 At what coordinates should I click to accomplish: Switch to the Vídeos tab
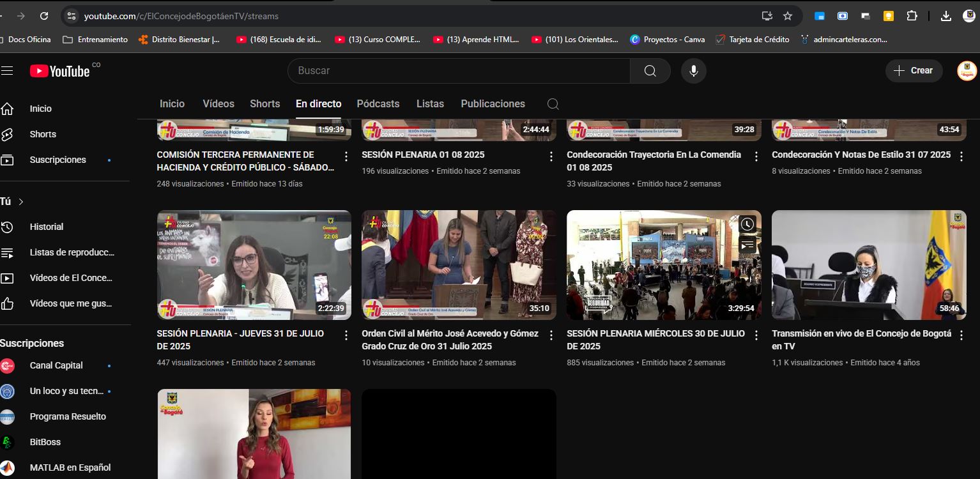(218, 104)
